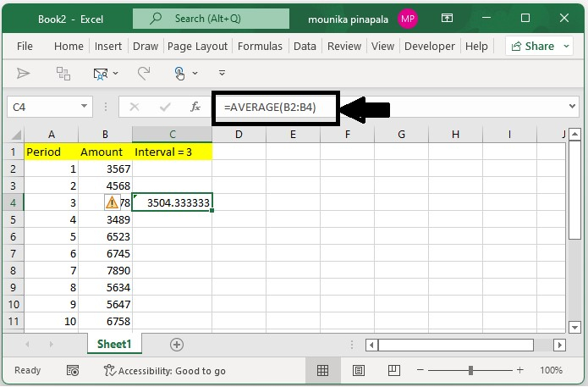Image resolution: width=588 pixels, height=387 pixels.
Task: Select the Sheet1 tab
Action: (114, 344)
